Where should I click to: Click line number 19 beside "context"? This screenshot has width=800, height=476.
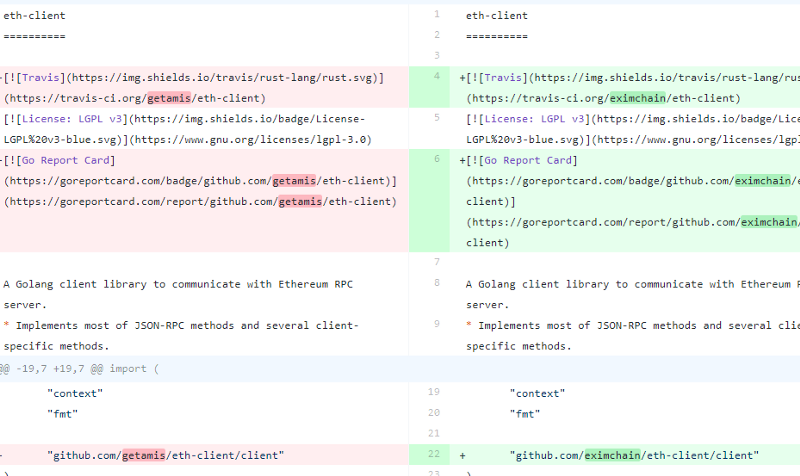(434, 392)
